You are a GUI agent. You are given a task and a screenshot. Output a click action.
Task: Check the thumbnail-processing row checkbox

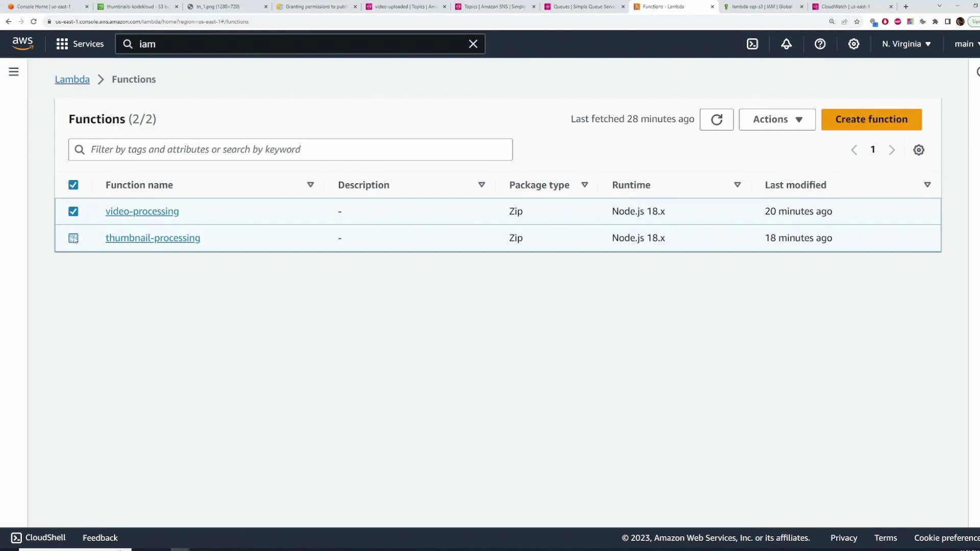(x=73, y=238)
